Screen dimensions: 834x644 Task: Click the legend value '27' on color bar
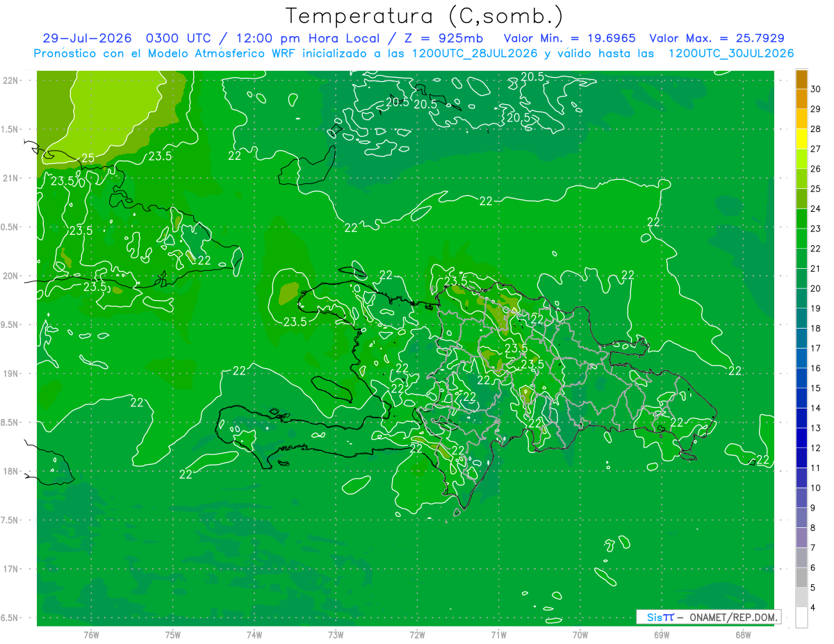pyautogui.click(x=816, y=149)
